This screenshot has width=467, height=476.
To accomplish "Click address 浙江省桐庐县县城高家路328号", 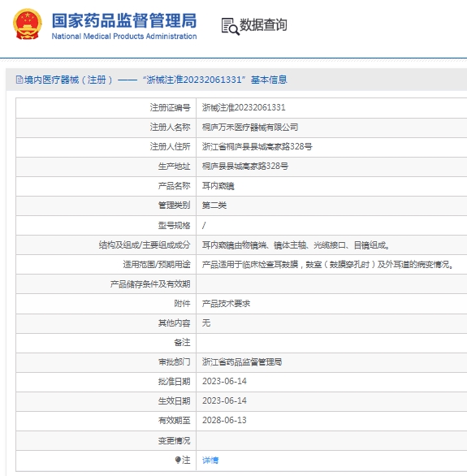I will pos(257,147).
